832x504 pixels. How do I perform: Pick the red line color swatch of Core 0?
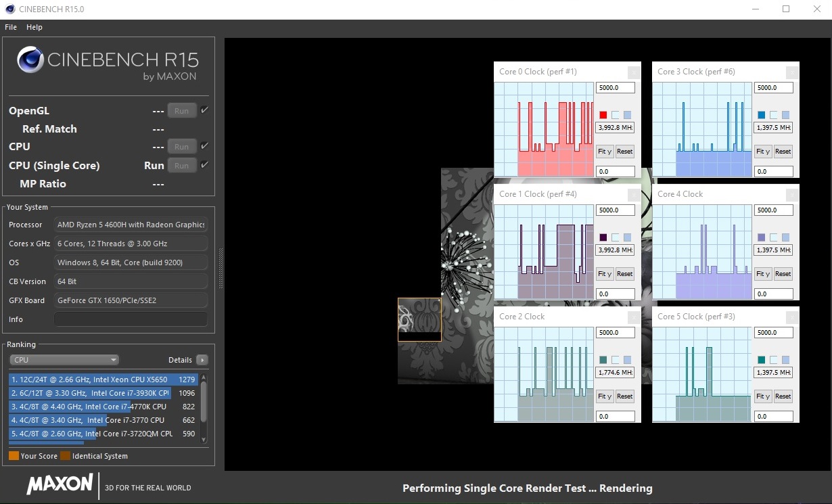(x=603, y=115)
